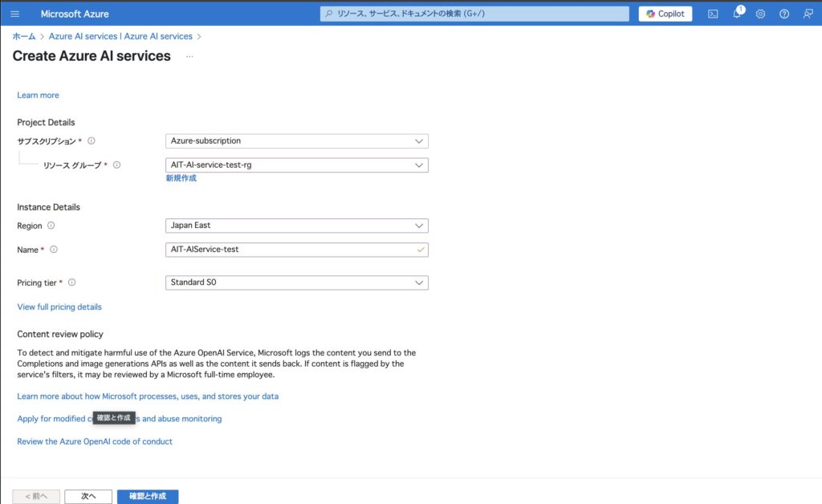Go to ホーム in the breadcrumb
822x504 pixels.
coord(24,36)
